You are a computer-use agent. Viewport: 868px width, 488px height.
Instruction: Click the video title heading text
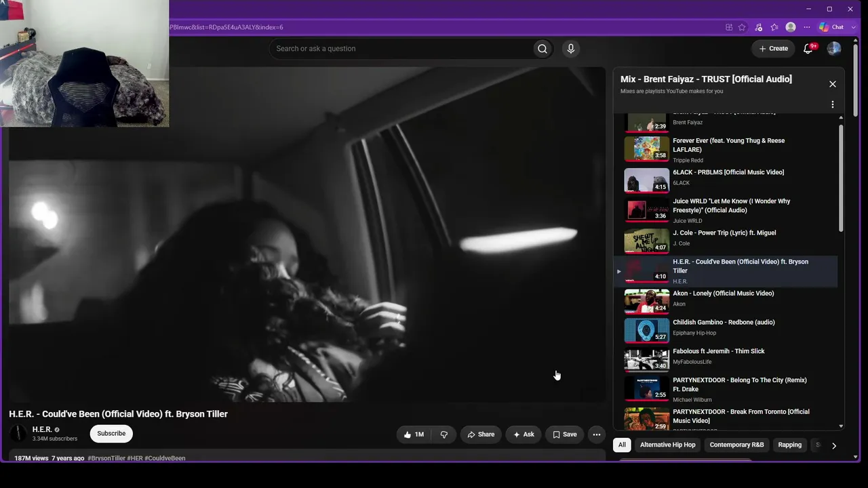118,414
